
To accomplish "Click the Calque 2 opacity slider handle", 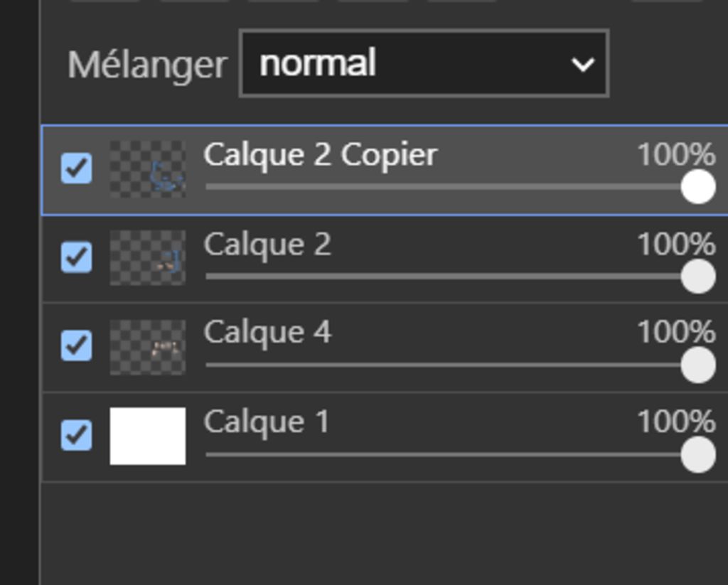I will [x=697, y=276].
